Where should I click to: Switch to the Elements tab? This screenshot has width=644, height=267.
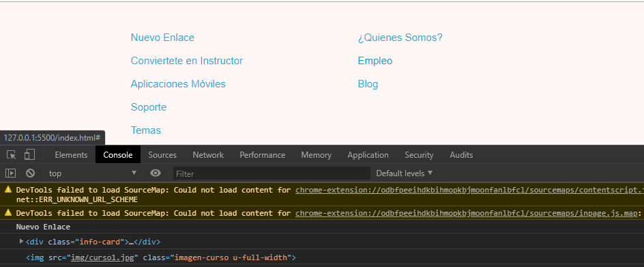click(71, 155)
